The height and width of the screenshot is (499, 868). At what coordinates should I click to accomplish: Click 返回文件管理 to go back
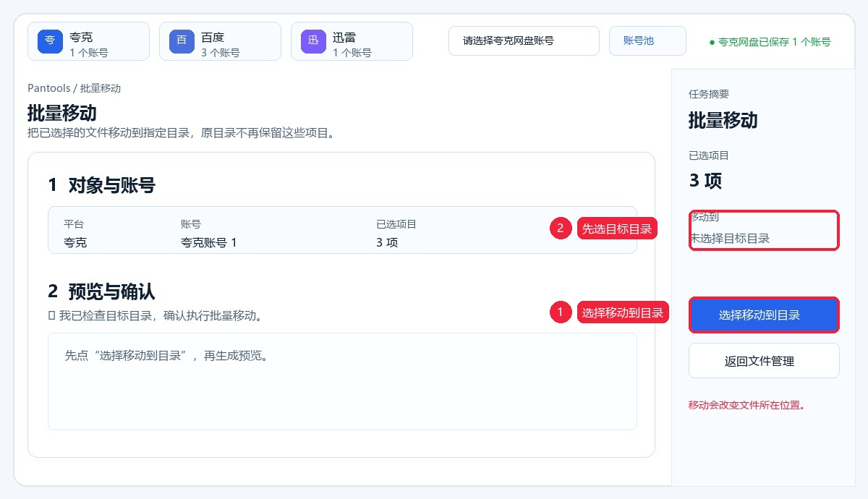tap(764, 361)
